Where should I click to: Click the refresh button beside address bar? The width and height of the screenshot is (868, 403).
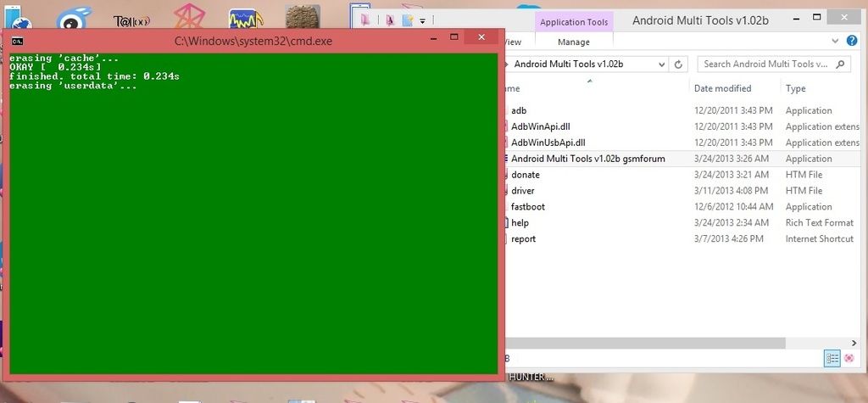click(678, 64)
